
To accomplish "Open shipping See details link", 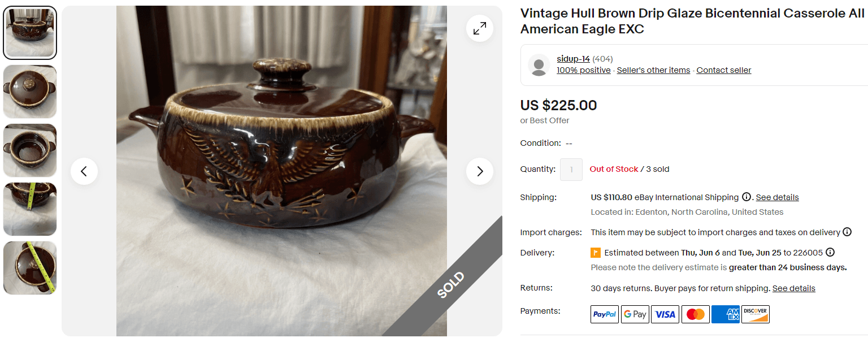I will [777, 197].
